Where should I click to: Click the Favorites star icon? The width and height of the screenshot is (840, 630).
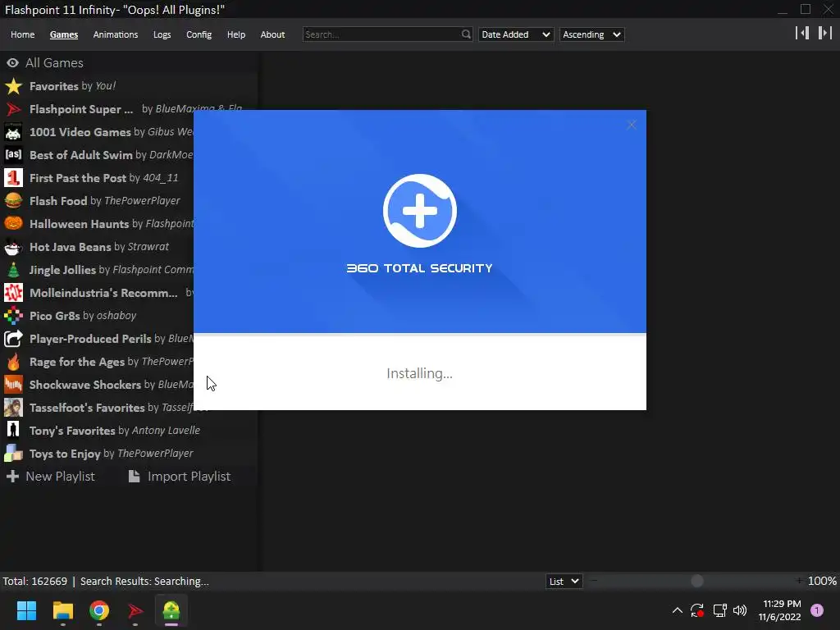pyautogui.click(x=13, y=86)
